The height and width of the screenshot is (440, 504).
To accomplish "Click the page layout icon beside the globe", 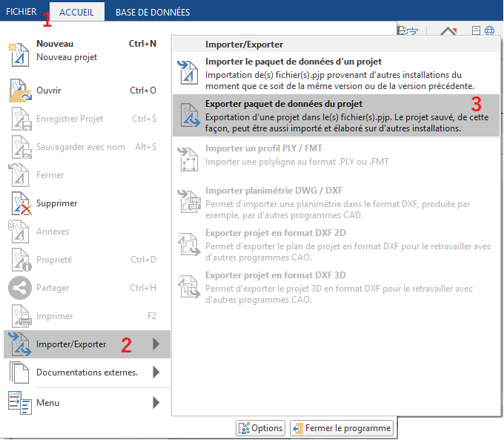I will click(x=476, y=30).
